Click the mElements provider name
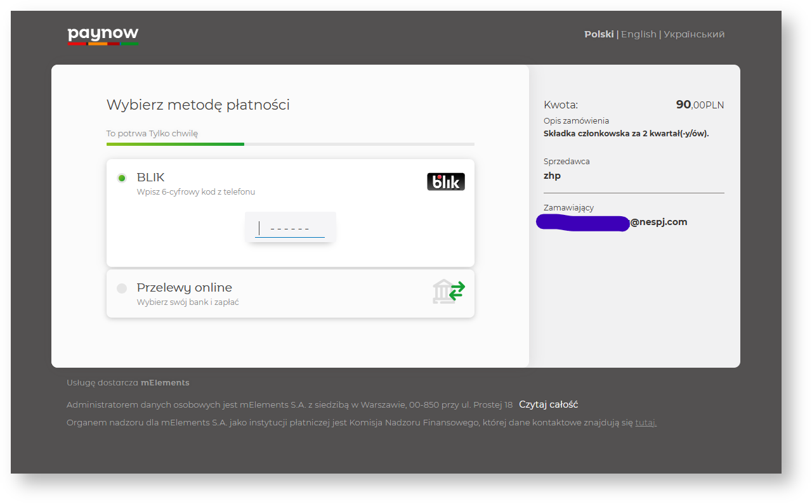Image resolution: width=812 pixels, height=504 pixels. tap(165, 383)
